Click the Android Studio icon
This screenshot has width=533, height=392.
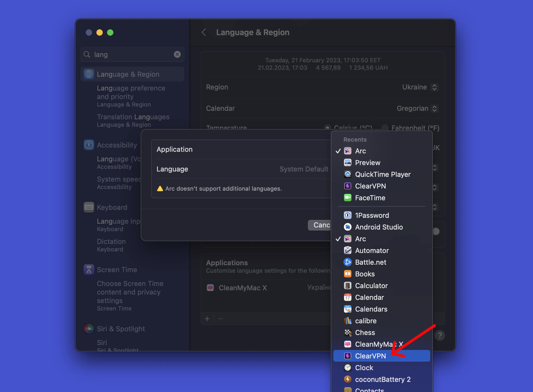348,227
